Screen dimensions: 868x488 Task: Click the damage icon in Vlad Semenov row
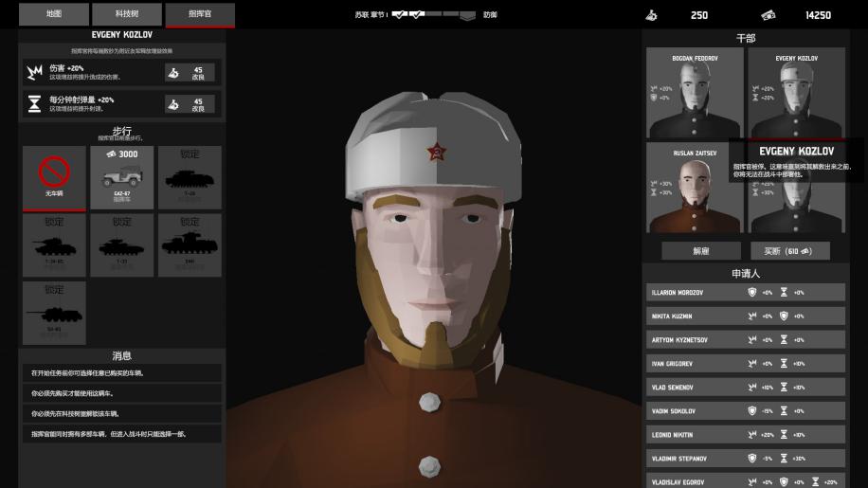[751, 388]
